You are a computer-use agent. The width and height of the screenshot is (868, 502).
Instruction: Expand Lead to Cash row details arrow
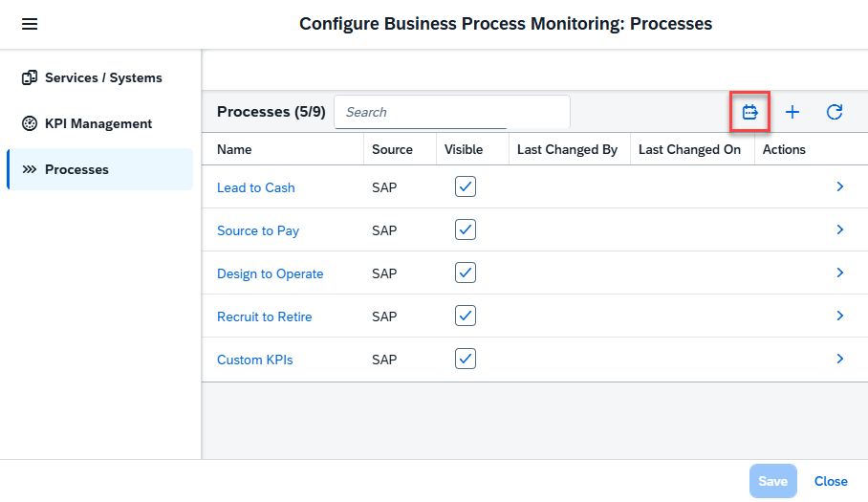(x=839, y=186)
